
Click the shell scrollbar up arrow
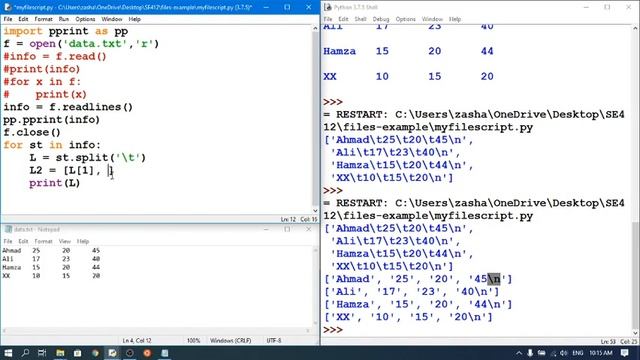[x=635, y=28]
